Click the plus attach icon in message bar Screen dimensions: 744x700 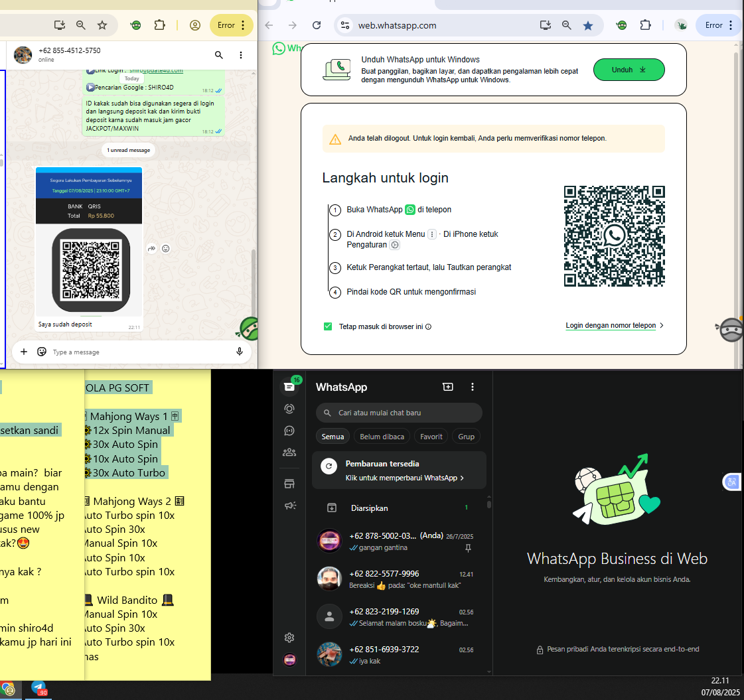pyautogui.click(x=24, y=352)
